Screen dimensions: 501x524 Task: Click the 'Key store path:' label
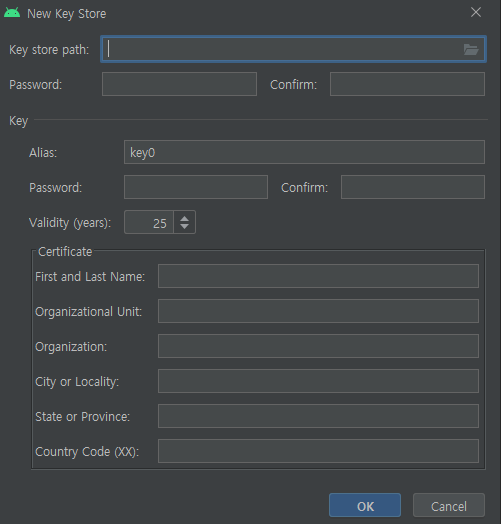point(49,50)
